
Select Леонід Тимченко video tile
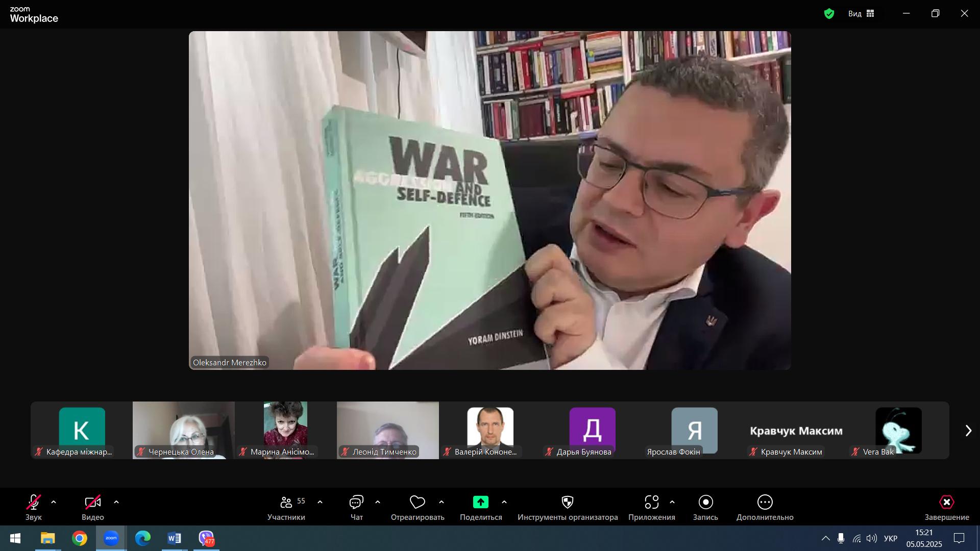pos(388,430)
